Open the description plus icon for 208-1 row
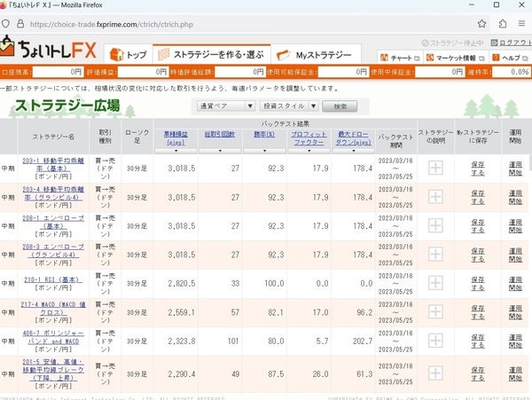The image size is (532, 400). point(435,225)
